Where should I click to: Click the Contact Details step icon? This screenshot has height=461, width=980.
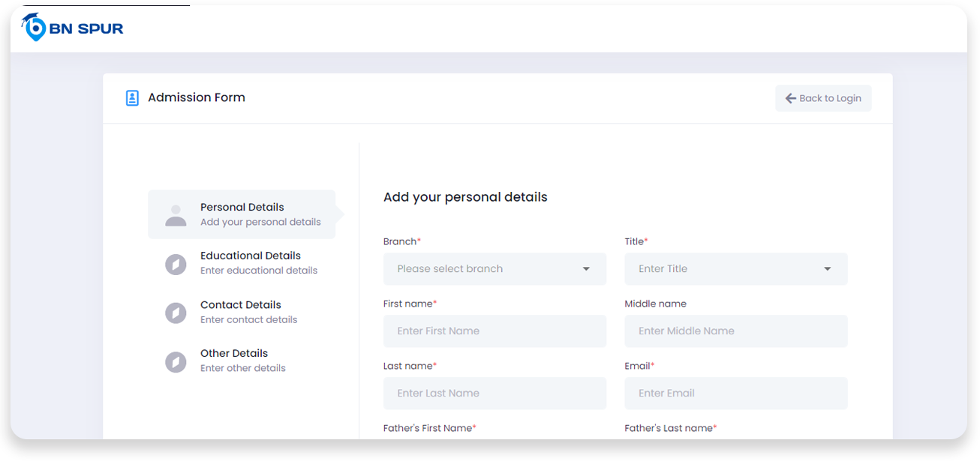tap(176, 313)
